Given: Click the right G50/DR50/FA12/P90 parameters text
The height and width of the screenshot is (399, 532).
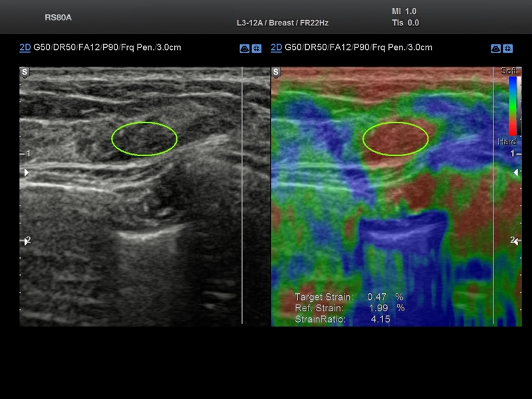Looking at the screenshot, I should pyautogui.click(x=358, y=47).
